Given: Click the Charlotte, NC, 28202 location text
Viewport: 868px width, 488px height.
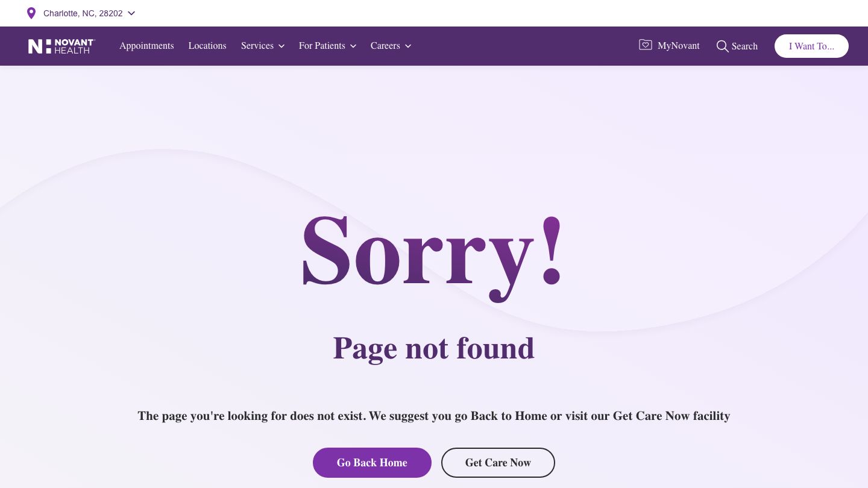Looking at the screenshot, I should coord(83,13).
